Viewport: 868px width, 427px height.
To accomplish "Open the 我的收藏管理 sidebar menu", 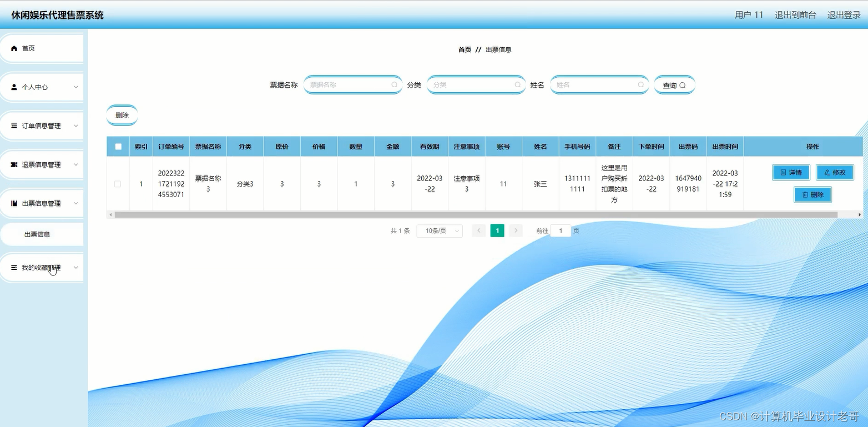I will pos(42,268).
